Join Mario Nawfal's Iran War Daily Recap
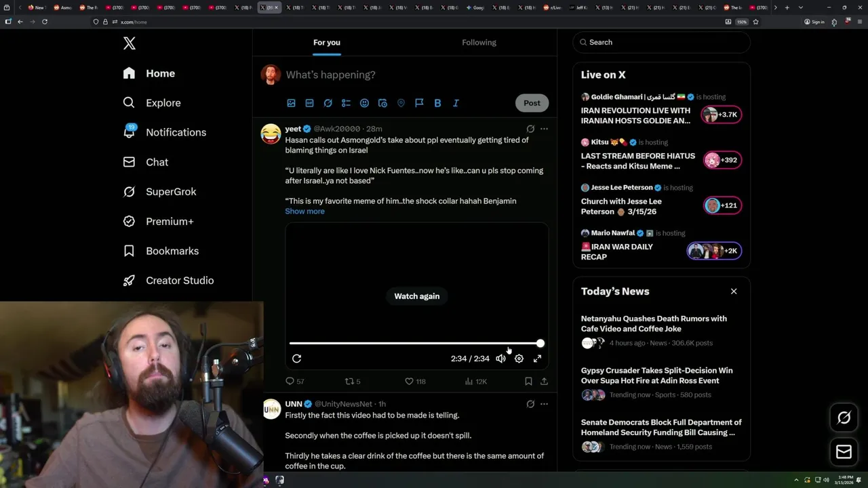 click(661, 245)
